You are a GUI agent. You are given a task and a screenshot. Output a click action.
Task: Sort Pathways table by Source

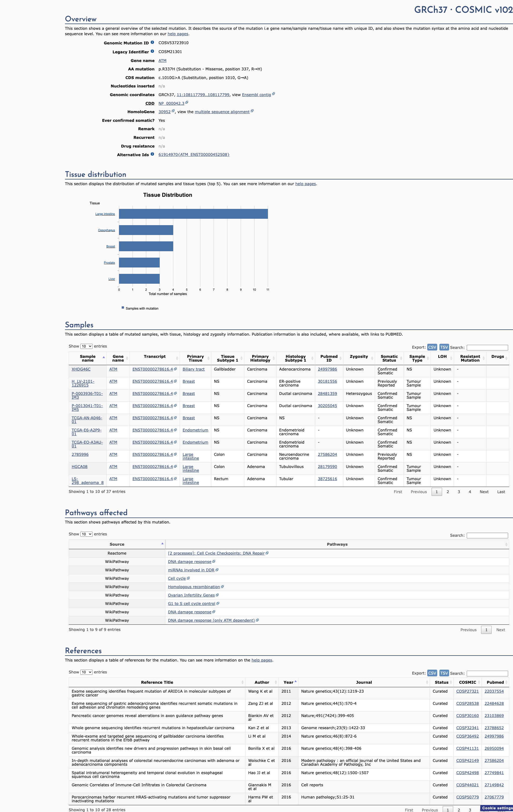(117, 544)
